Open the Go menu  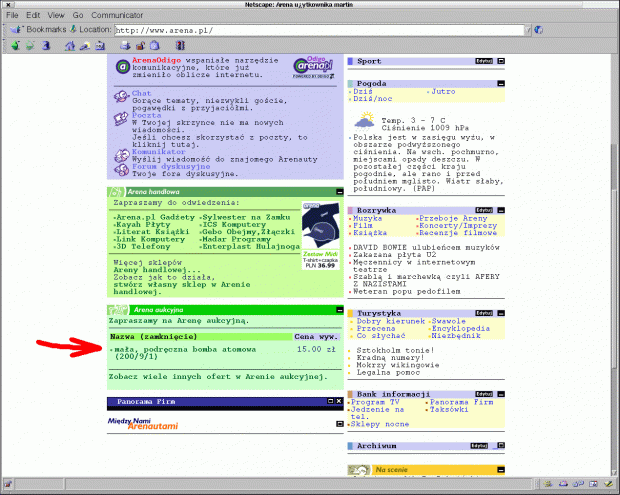coord(78,15)
